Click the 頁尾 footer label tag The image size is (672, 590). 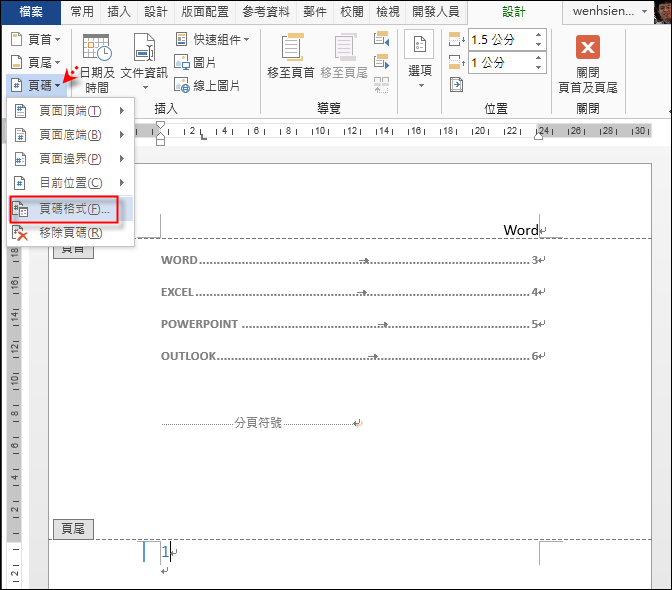73,529
